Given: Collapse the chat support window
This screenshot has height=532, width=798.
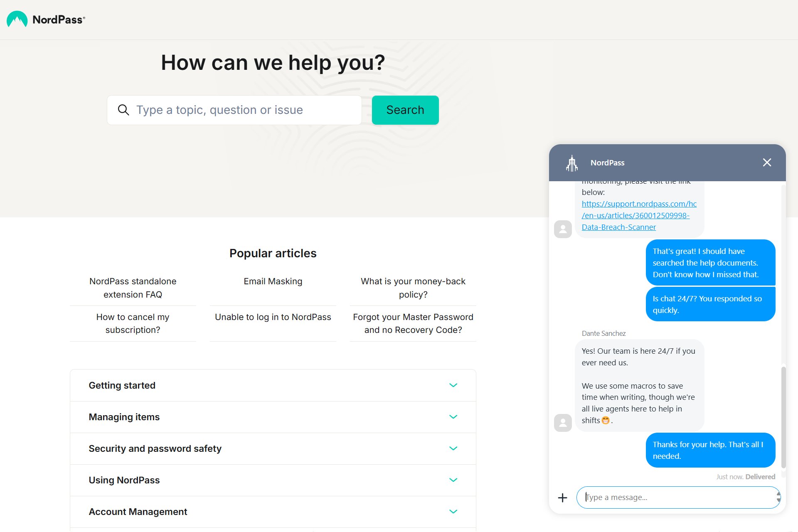Looking at the screenshot, I should (768, 162).
